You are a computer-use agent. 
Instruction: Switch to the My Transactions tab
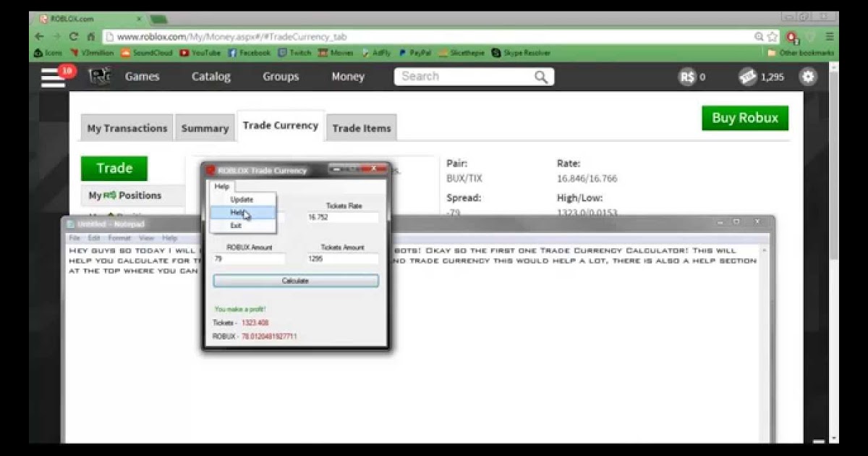(127, 128)
